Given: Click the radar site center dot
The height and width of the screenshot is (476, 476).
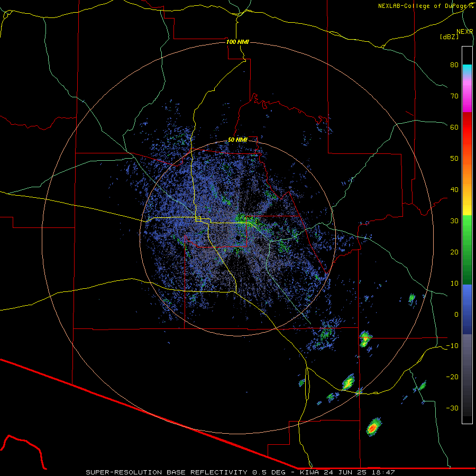Looking at the screenshot, I should [x=239, y=237].
